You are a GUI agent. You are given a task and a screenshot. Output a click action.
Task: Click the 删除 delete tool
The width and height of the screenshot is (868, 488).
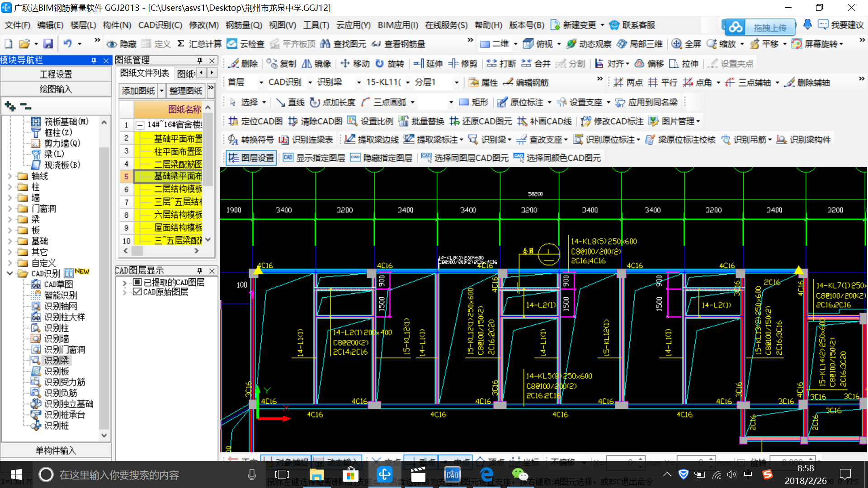pyautogui.click(x=243, y=64)
